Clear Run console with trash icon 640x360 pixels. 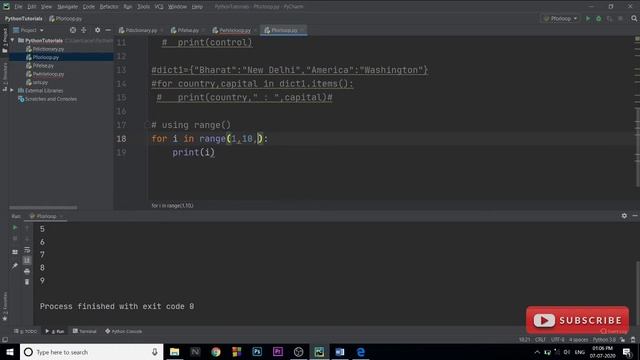click(27, 282)
